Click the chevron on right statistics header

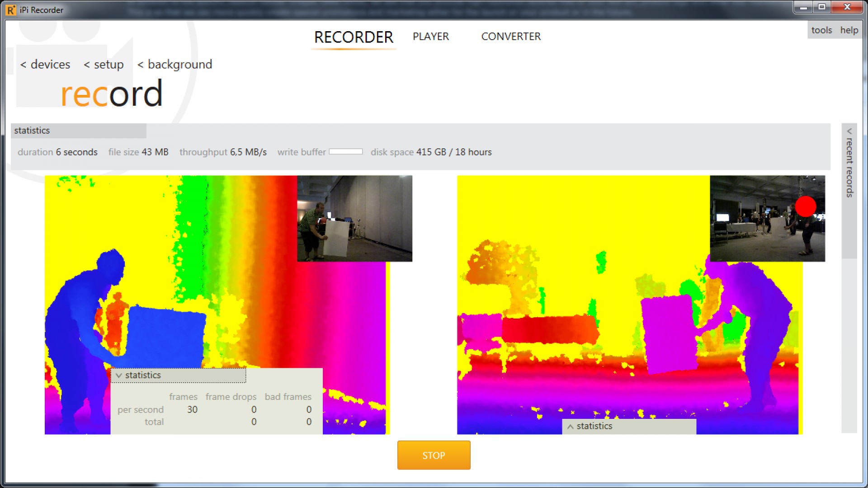pyautogui.click(x=571, y=426)
